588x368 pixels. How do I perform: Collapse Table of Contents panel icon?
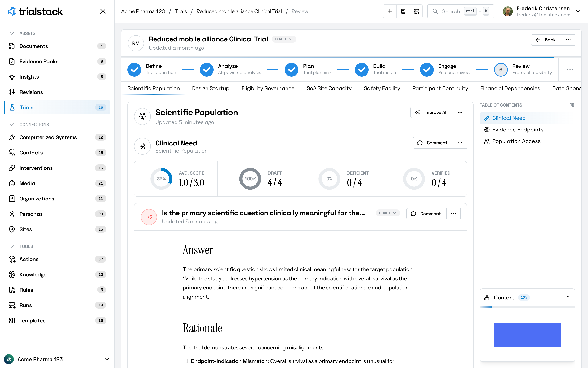tap(572, 105)
